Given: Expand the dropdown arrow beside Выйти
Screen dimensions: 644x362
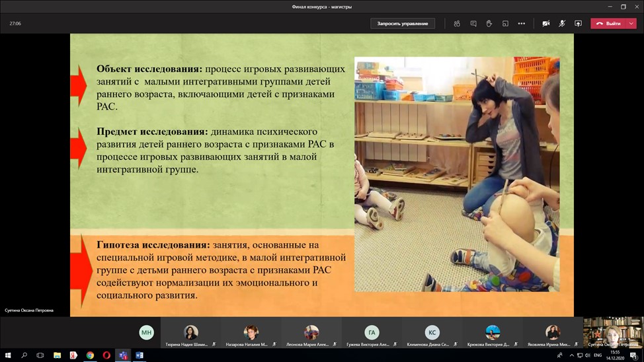Looking at the screenshot, I should point(631,23).
